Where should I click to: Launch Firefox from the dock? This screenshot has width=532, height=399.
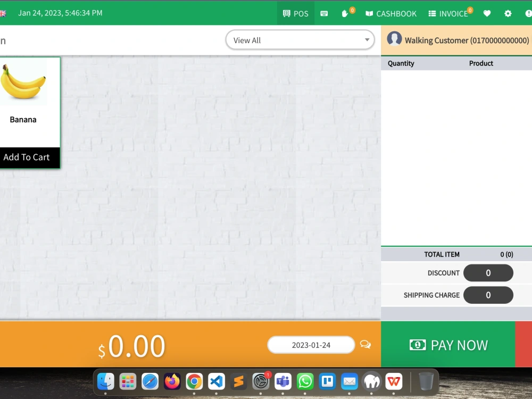pyautogui.click(x=172, y=381)
